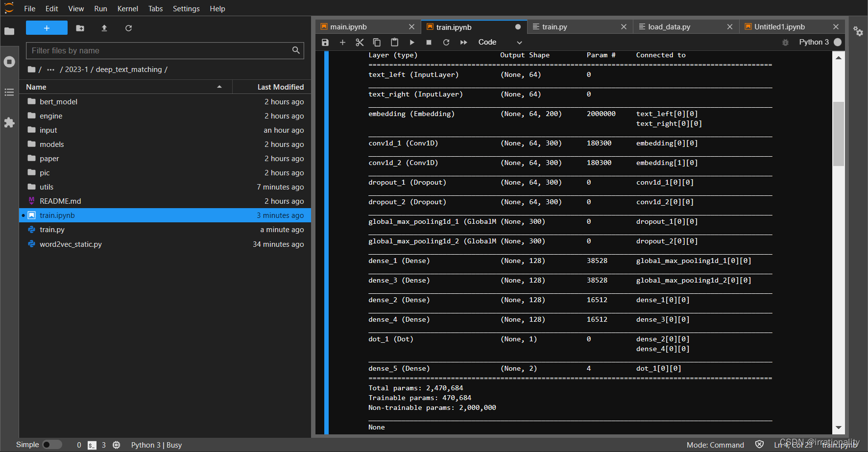Open the Extension Manager sidebar
Screen dimensions: 868x452
(9, 122)
